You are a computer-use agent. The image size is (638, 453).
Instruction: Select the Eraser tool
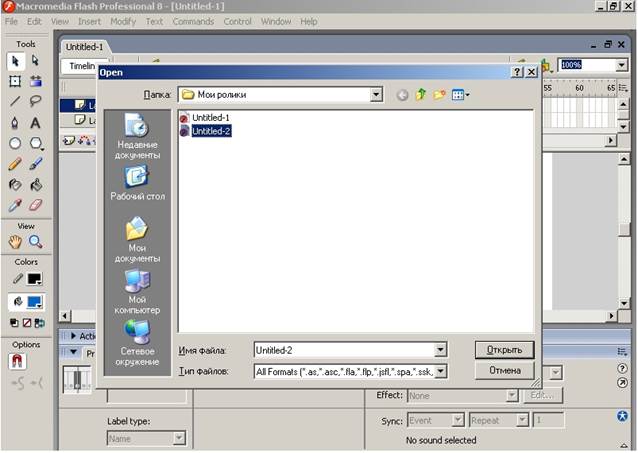[36, 205]
